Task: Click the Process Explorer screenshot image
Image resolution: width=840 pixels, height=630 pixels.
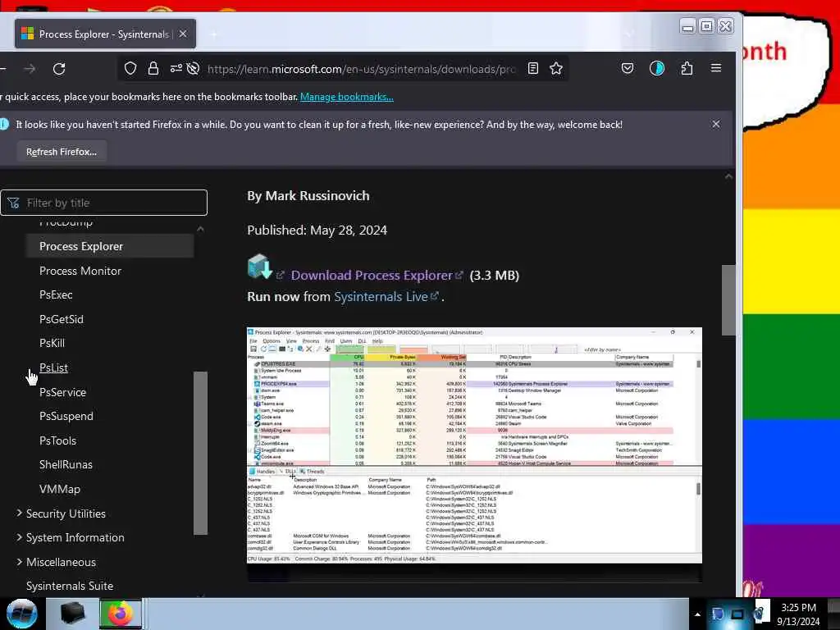Action: click(x=474, y=445)
